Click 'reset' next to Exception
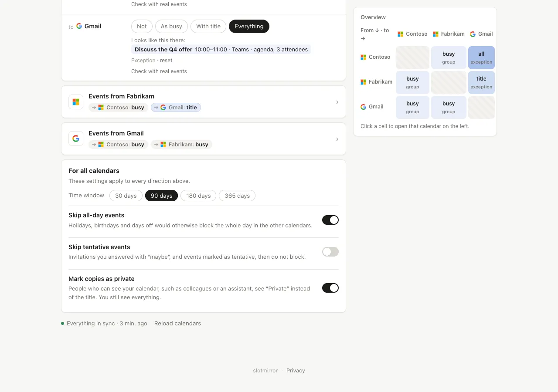558x392 pixels. coord(166,61)
